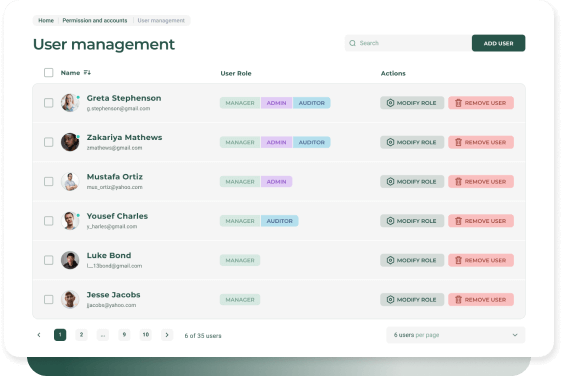This screenshot has height=376, width=562.
Task: Go to page 10
Action: [x=146, y=335]
